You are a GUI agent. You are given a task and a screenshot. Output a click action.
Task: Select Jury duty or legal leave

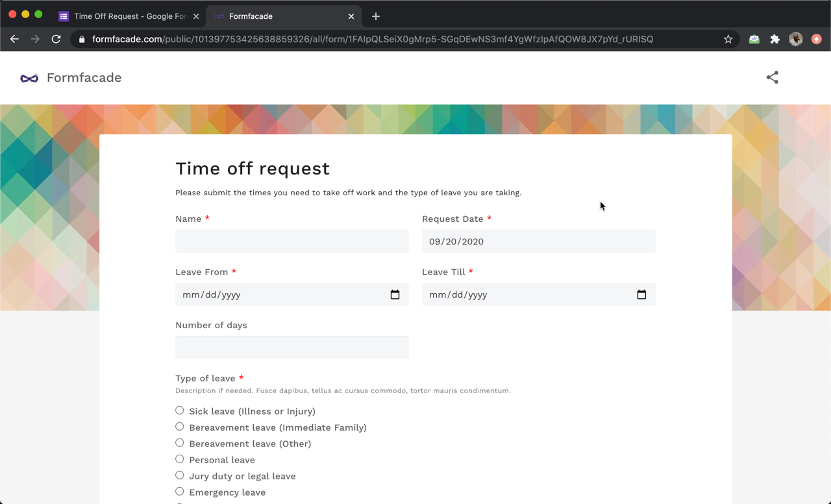pyautogui.click(x=180, y=475)
